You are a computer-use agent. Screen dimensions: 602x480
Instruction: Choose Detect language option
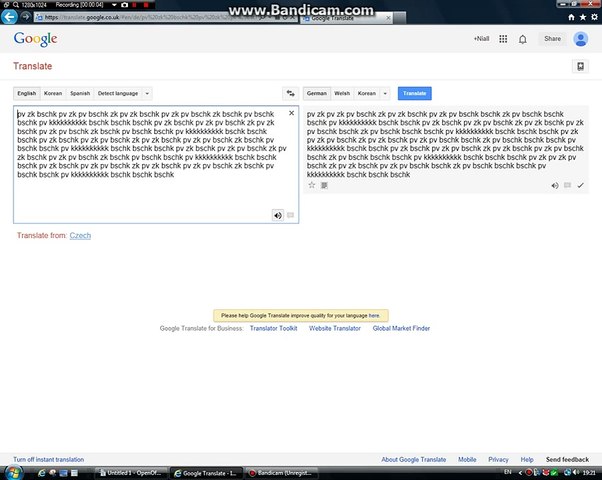click(x=117, y=93)
